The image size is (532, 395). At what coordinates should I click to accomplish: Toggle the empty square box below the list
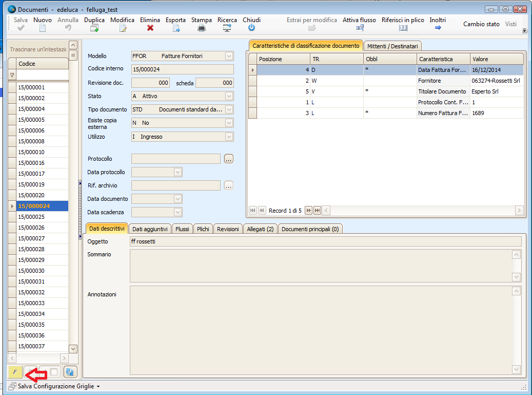pos(54,372)
